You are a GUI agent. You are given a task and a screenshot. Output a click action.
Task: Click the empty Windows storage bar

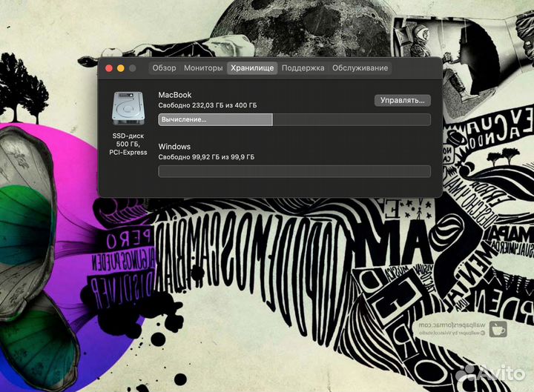coord(294,171)
